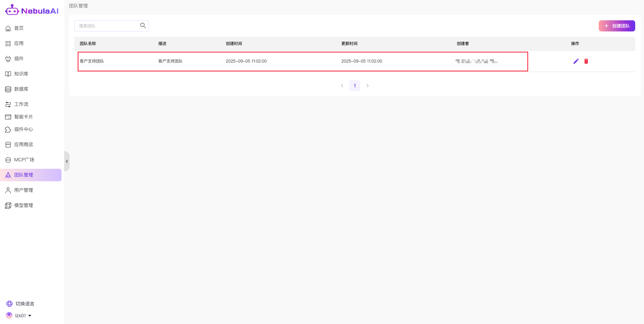Image resolution: width=644 pixels, height=324 pixels.
Task: Open 用户管理 menu item
Action: click(31, 190)
